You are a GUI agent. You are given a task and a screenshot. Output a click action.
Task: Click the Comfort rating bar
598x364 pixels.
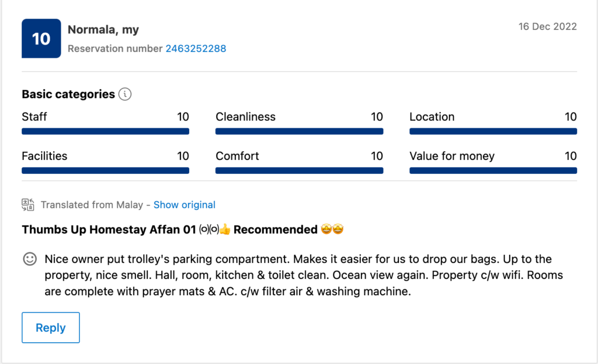[x=299, y=170]
